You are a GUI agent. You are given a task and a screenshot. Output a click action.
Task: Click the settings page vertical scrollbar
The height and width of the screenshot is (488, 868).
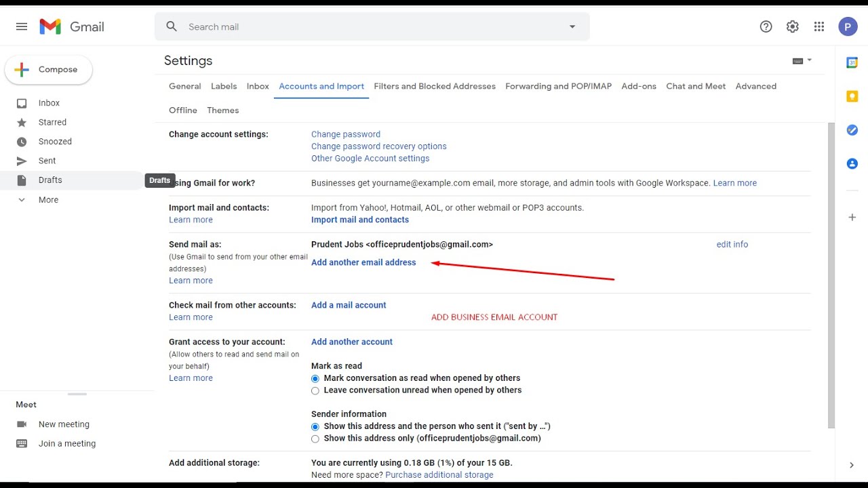831,271
